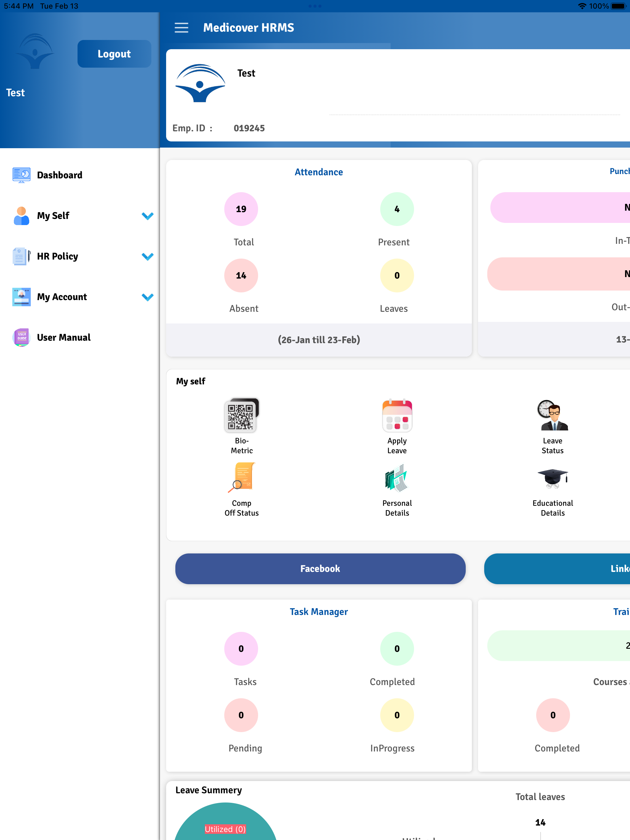Tap the Wi-Fi status icon
630x840 pixels.
[x=582, y=6]
